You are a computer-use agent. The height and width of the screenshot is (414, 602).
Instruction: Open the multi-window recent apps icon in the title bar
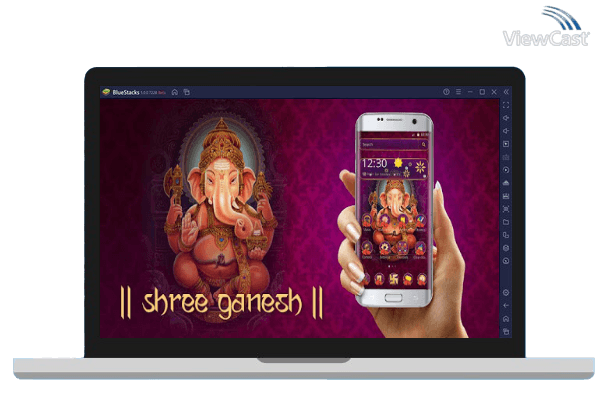[187, 92]
